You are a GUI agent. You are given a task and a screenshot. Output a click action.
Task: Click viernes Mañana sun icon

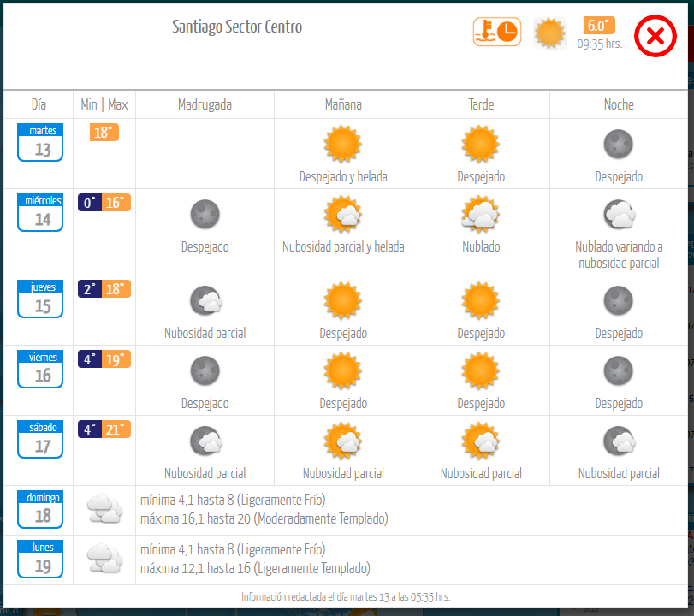click(342, 370)
